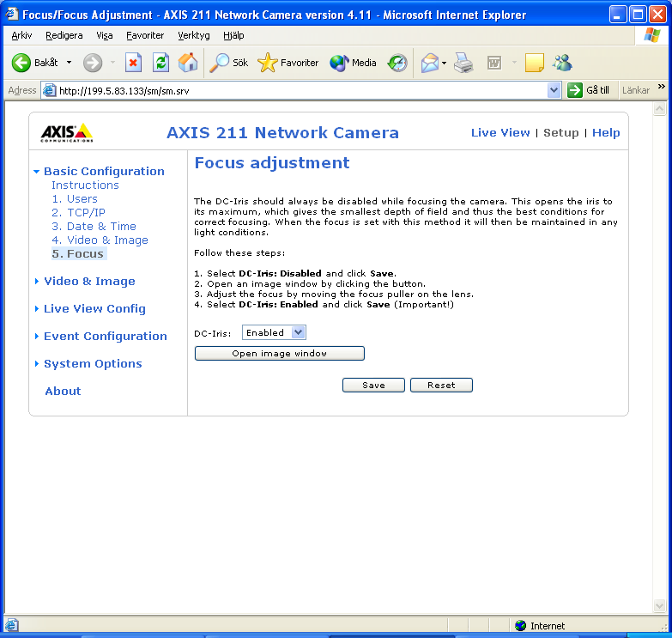Open the Home page icon
672x638 pixels.
click(x=188, y=63)
